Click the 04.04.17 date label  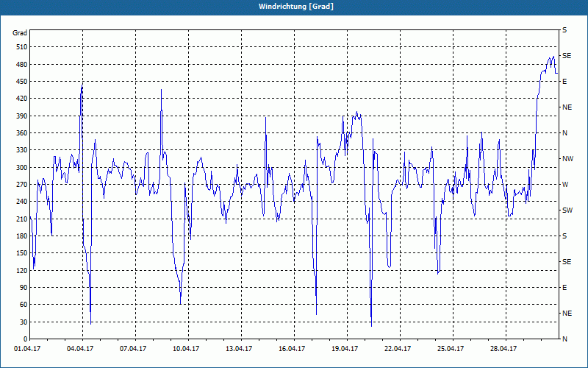pos(80,349)
